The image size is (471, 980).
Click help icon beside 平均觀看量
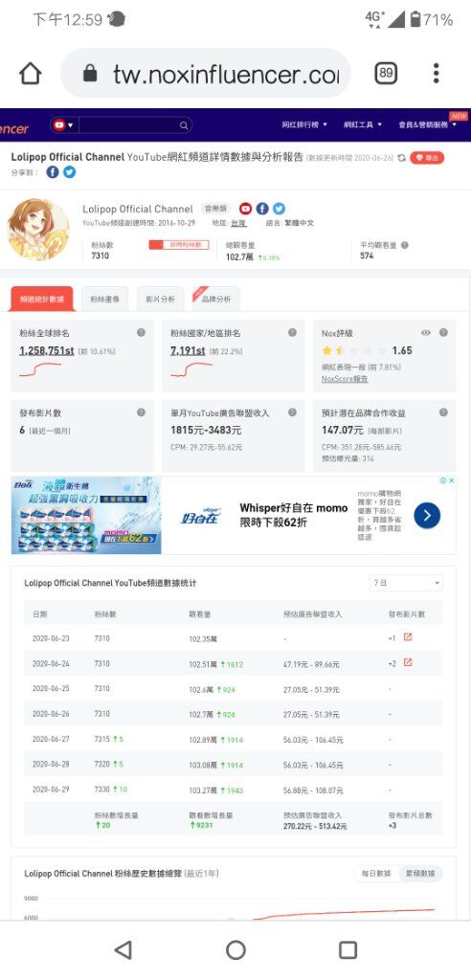(x=405, y=246)
